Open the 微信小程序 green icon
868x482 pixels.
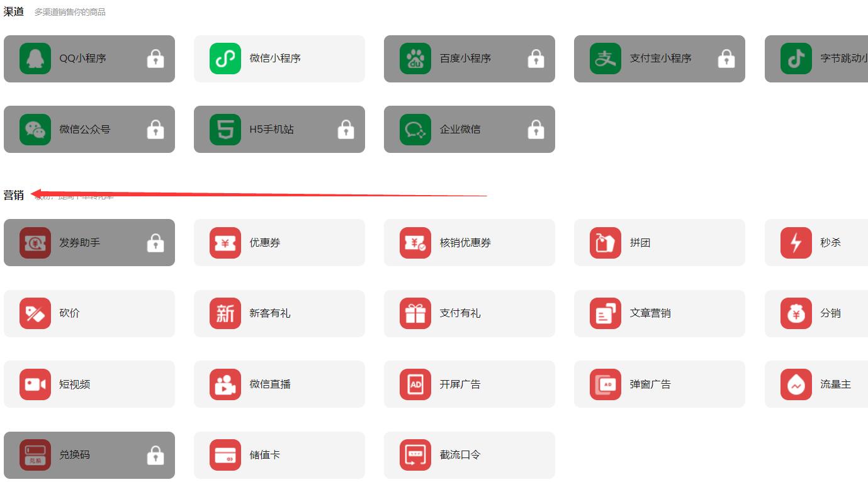tap(225, 59)
